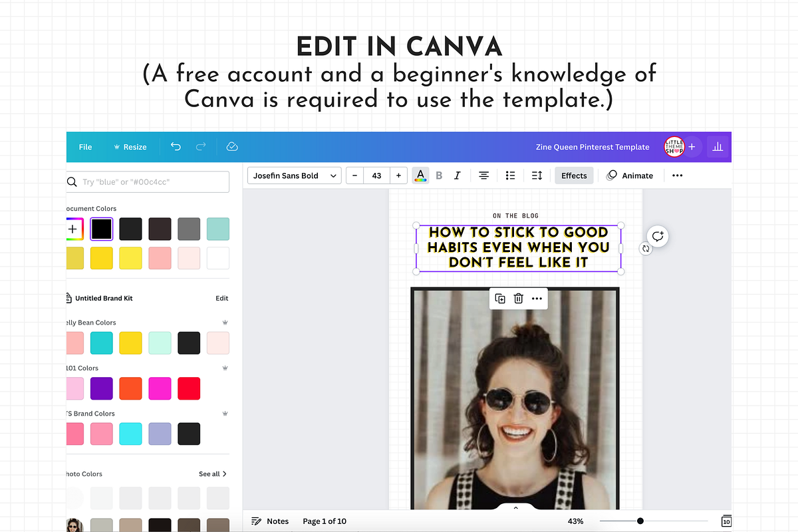Select the red swatch in 101 Colors
The image size is (798, 532).
[189, 388]
